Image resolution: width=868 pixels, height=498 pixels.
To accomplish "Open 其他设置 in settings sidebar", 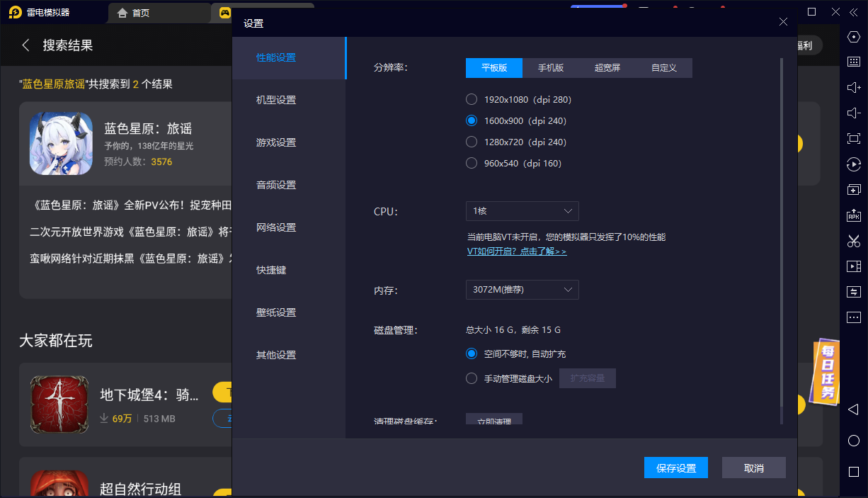I will [289, 355].
